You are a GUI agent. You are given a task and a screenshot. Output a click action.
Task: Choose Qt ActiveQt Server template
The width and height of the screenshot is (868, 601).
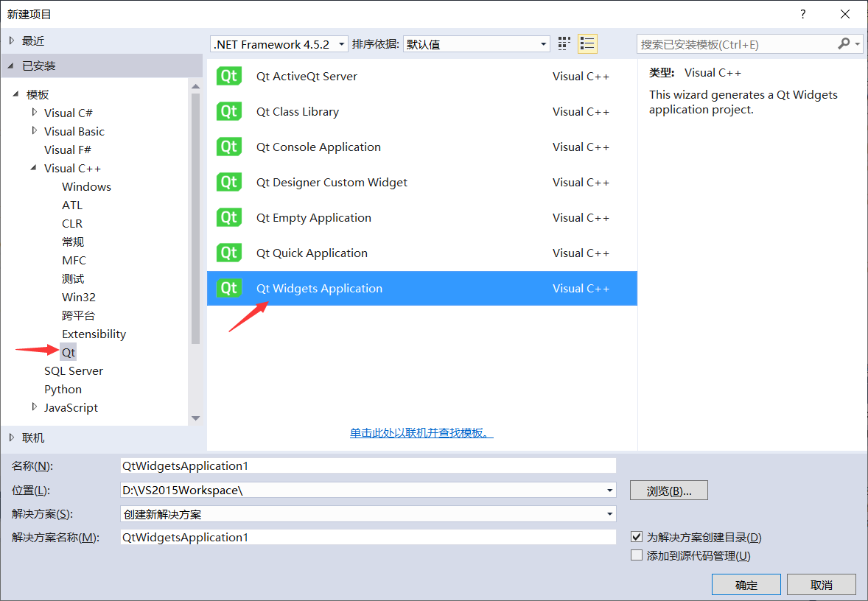[421, 77]
